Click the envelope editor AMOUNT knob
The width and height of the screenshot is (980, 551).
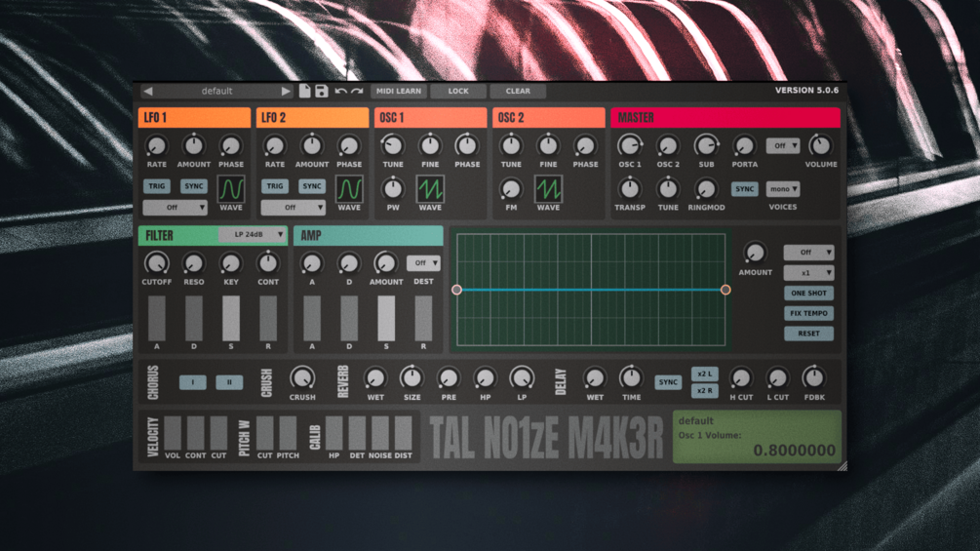click(755, 253)
